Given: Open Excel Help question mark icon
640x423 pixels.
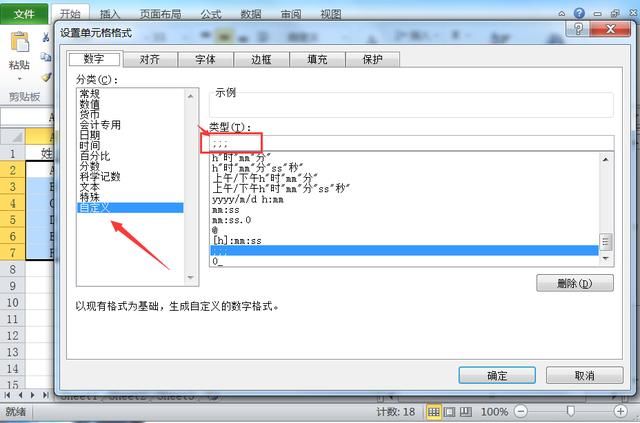Looking at the screenshot, I should 579,13.
